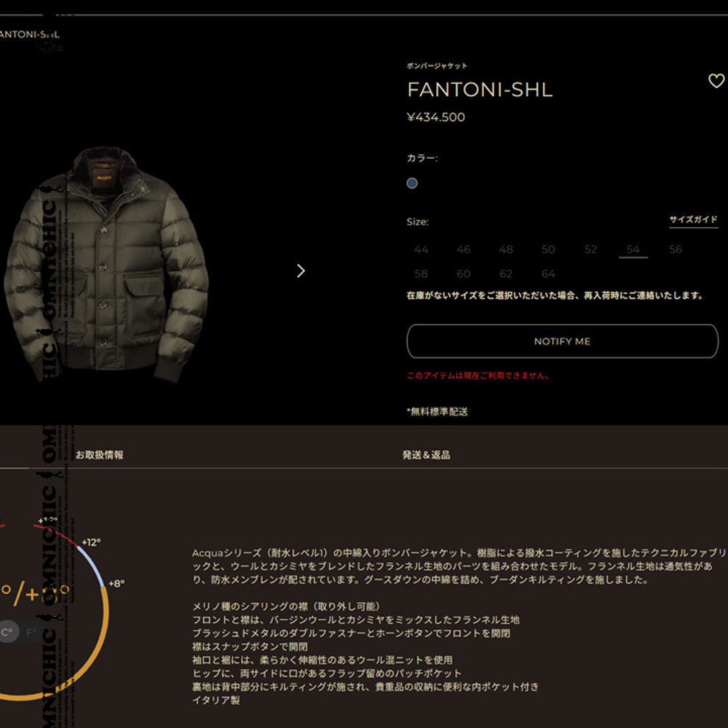Choose size 44
Screen dimensions: 728x728
[421, 249]
